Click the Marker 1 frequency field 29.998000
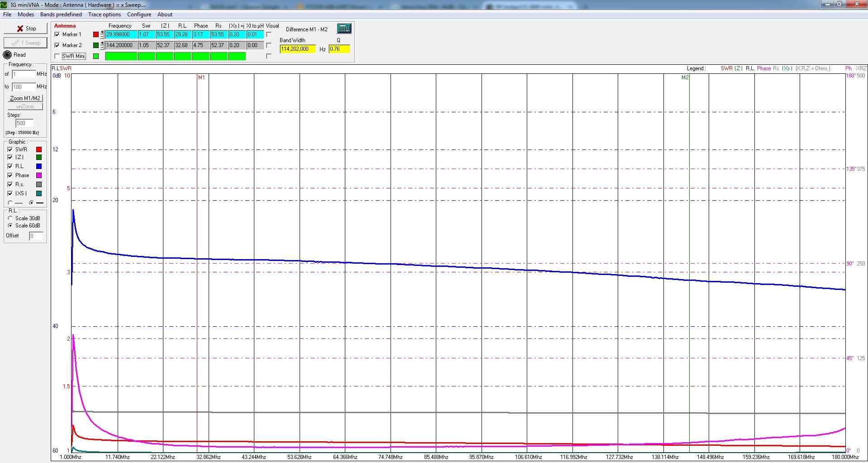This screenshot has width=868, height=463. tap(121, 34)
